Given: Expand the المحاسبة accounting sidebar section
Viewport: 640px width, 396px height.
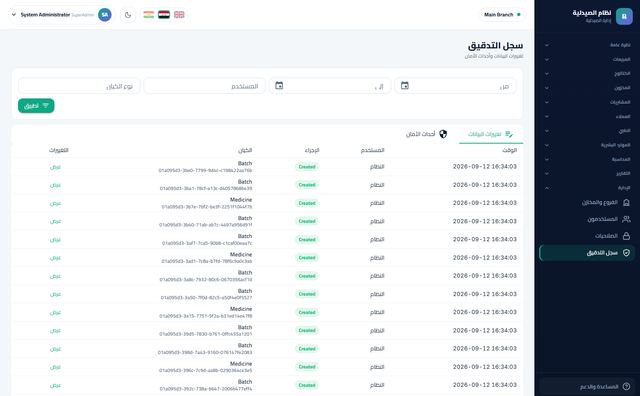Looking at the screenshot, I should pyautogui.click(x=587, y=159).
